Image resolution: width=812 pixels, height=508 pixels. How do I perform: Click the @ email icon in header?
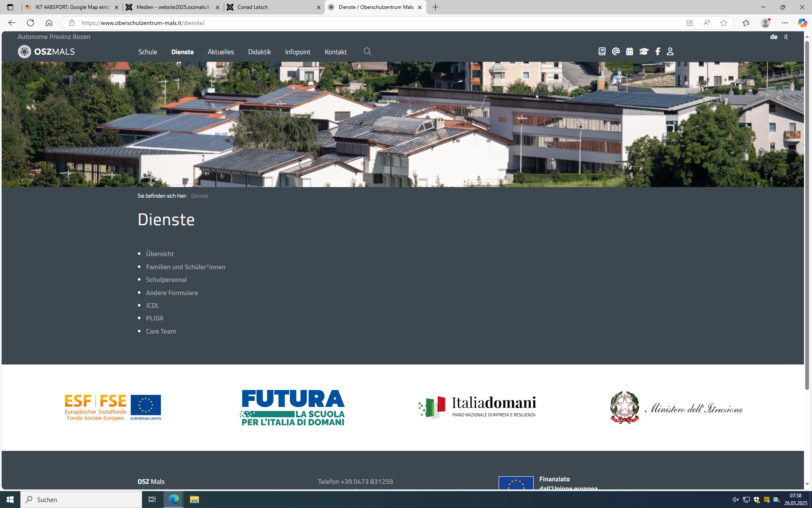tap(616, 51)
